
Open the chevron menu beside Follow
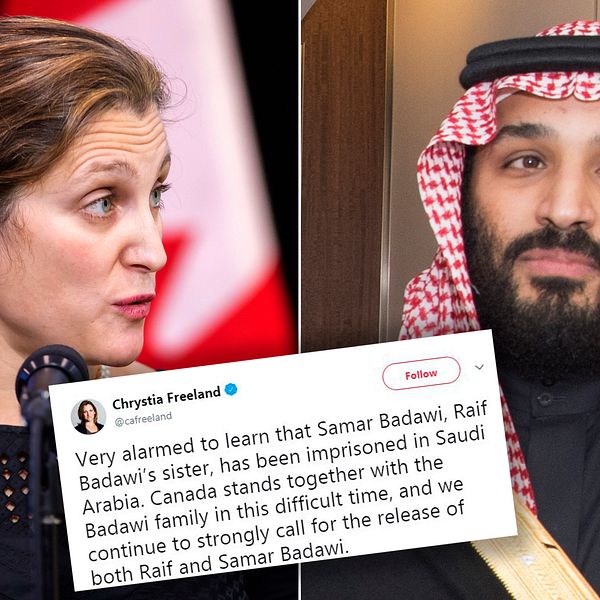coord(479,367)
